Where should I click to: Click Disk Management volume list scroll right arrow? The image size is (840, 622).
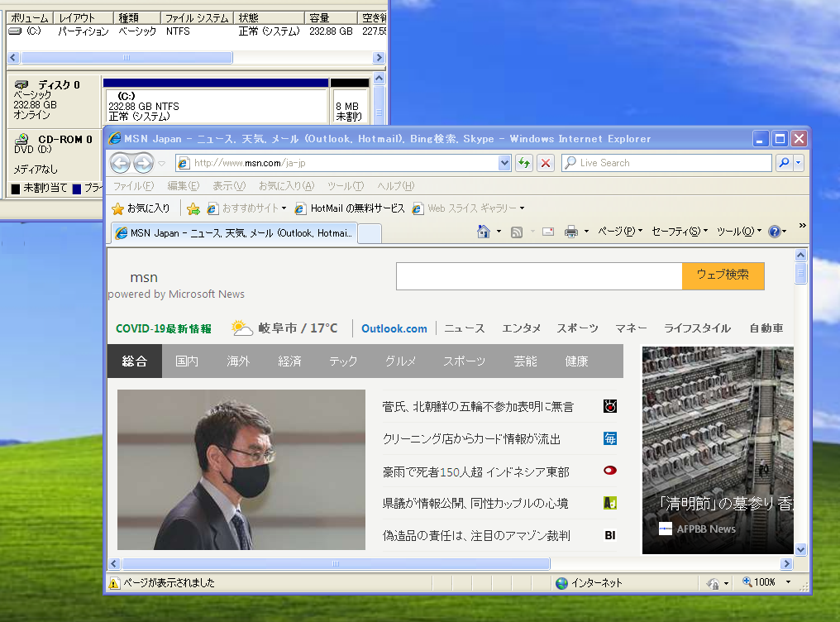pos(379,57)
